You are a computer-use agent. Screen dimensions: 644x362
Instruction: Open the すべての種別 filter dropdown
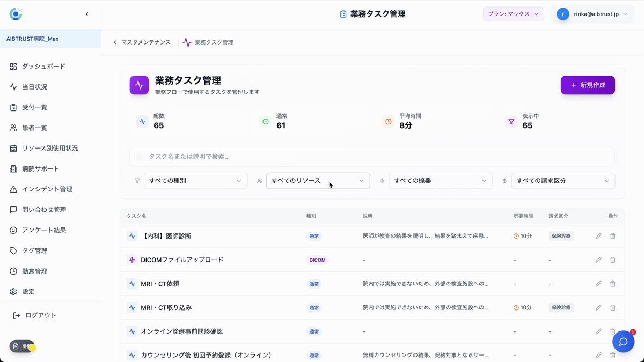(195, 181)
